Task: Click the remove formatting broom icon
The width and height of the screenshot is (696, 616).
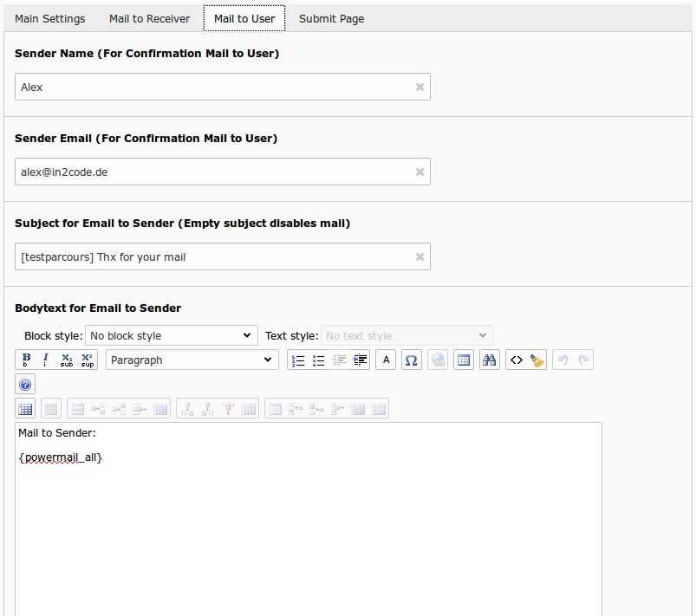Action: click(x=537, y=360)
